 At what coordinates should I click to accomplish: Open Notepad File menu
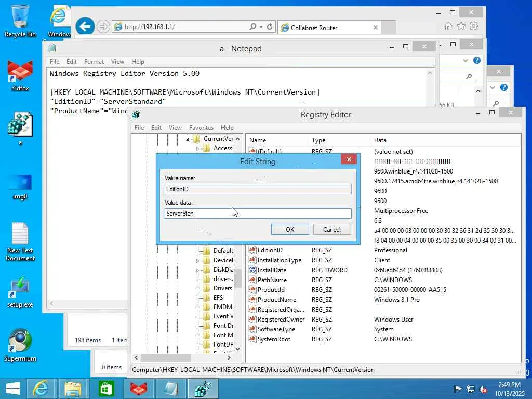point(55,62)
